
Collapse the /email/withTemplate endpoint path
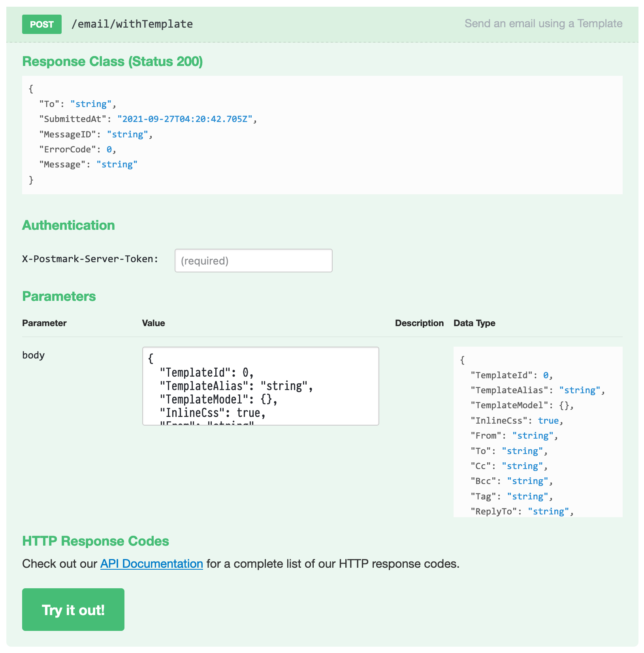click(132, 24)
